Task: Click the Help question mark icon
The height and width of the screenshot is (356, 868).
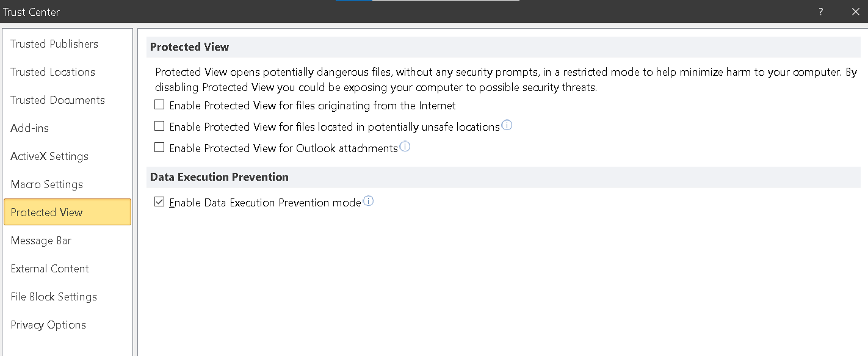Action: coord(821,12)
